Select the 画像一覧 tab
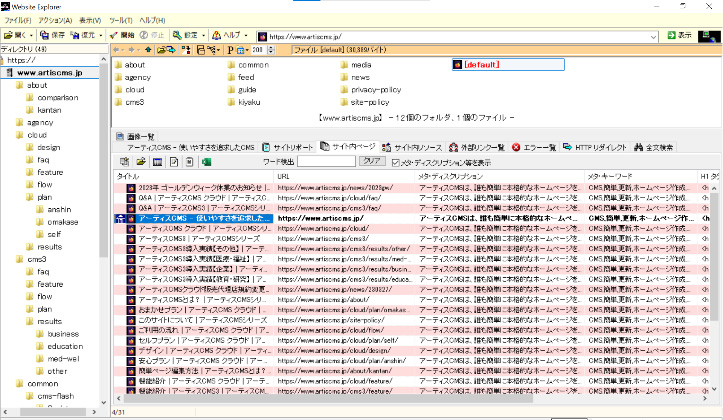 click(135, 136)
